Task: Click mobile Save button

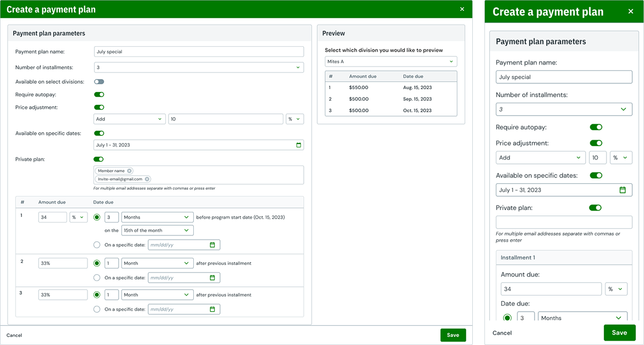Action: (619, 333)
